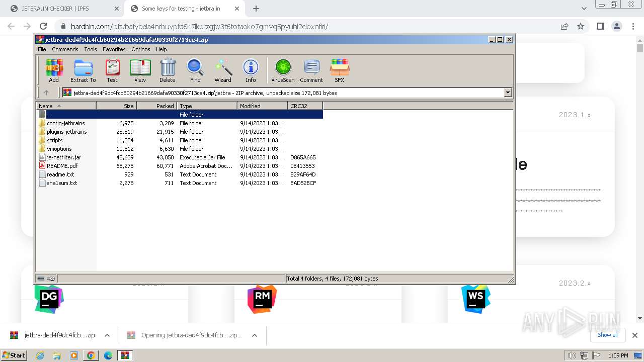644x362 pixels.
Task: Open a new browser tab
Action: 256,9
